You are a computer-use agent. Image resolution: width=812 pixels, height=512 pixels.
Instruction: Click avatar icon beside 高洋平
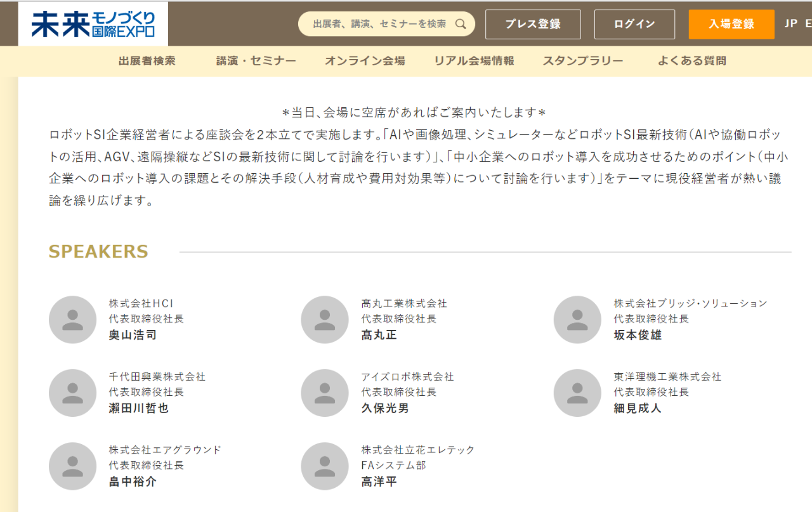325,466
